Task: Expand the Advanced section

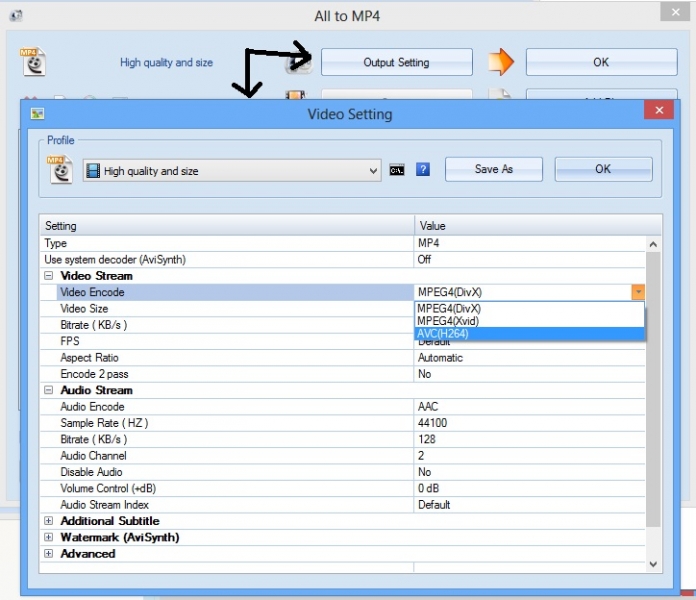Action: coord(48,554)
